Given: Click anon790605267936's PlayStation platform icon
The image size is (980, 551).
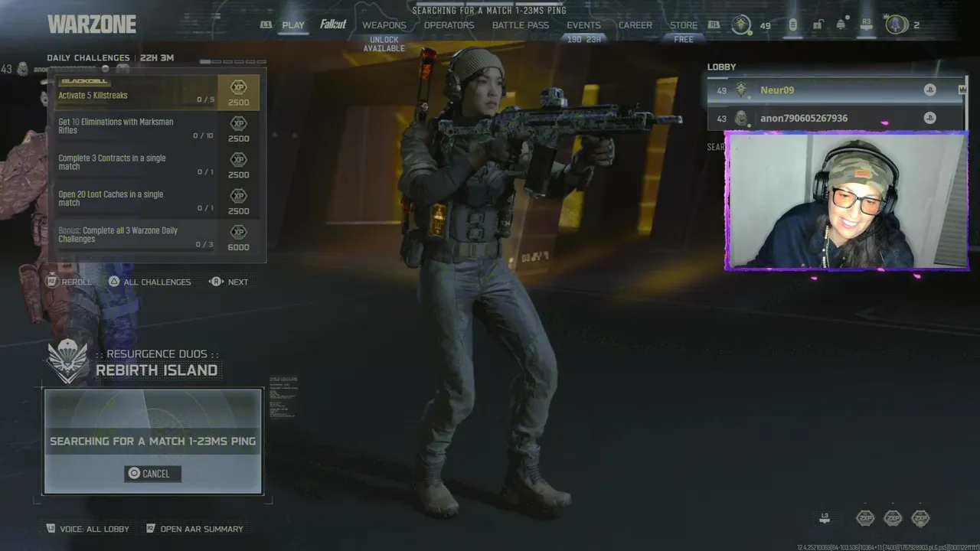Looking at the screenshot, I should click(x=929, y=118).
